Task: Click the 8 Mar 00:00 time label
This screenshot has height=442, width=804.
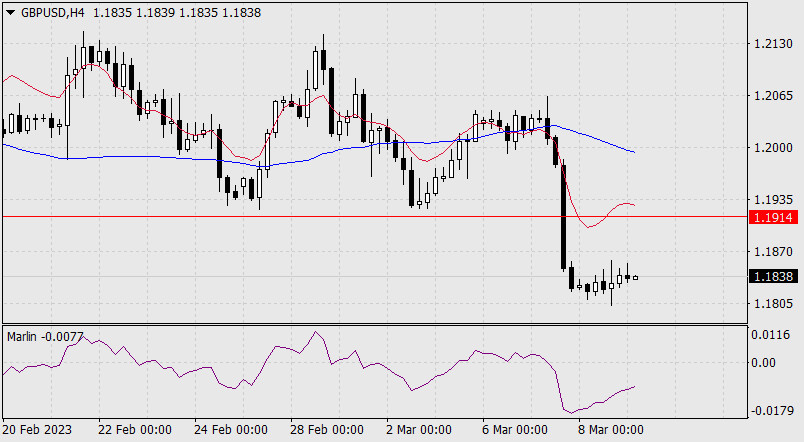Action: click(x=608, y=429)
